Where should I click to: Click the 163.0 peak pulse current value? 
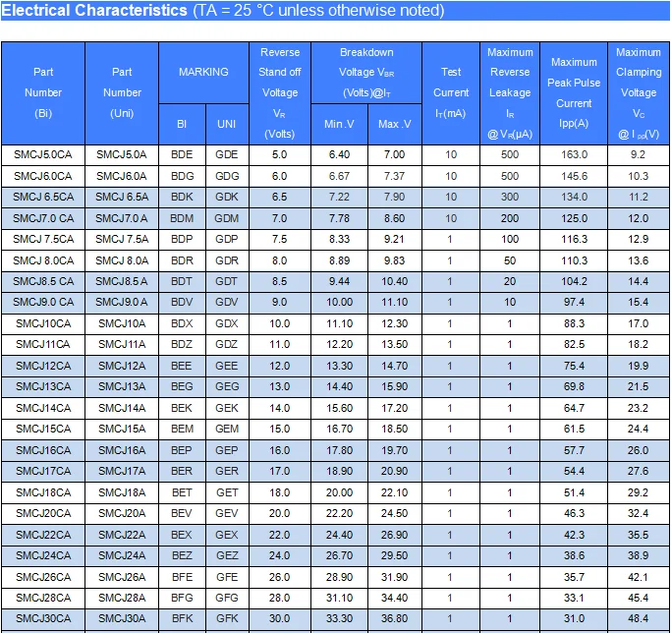tap(574, 155)
